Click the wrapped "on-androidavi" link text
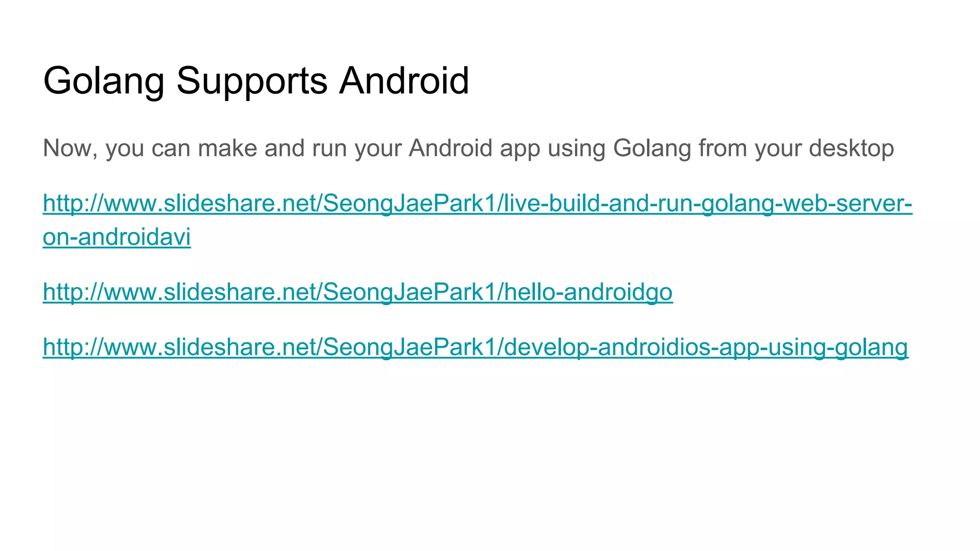The width and height of the screenshot is (980, 551). [x=117, y=237]
